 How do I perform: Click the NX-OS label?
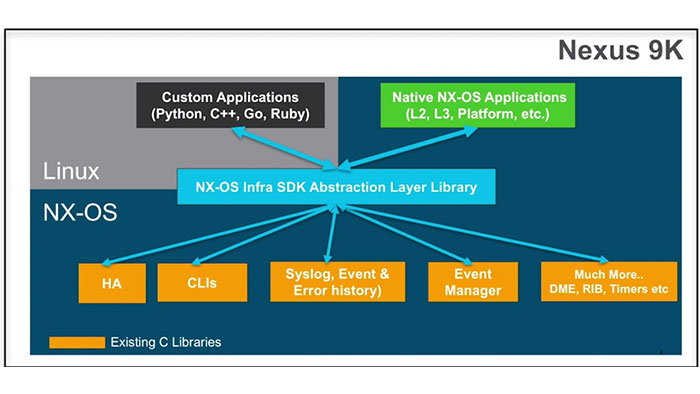click(x=80, y=212)
